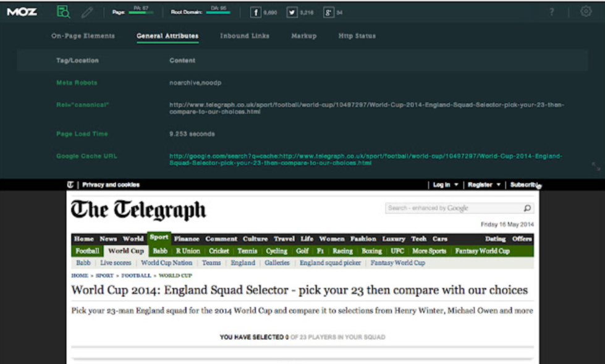605x364 pixels.
Task: Open Finance in the main navigation
Action: [187, 239]
